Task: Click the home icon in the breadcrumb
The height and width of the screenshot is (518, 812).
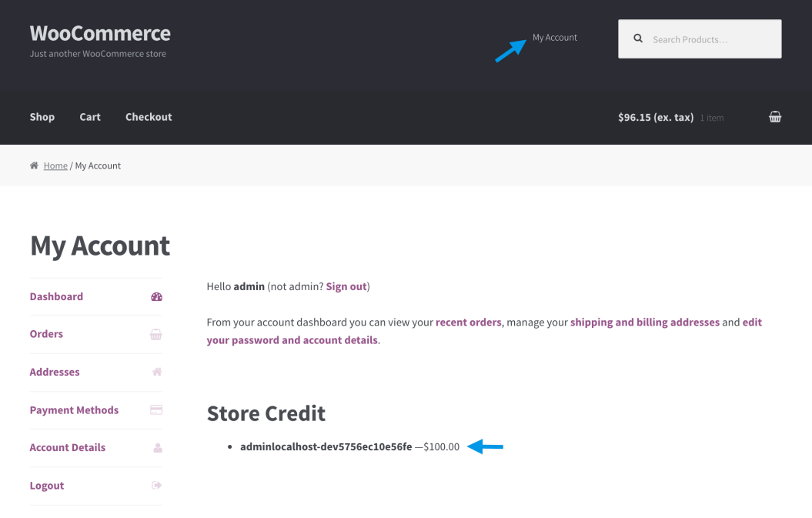Action: coord(34,165)
